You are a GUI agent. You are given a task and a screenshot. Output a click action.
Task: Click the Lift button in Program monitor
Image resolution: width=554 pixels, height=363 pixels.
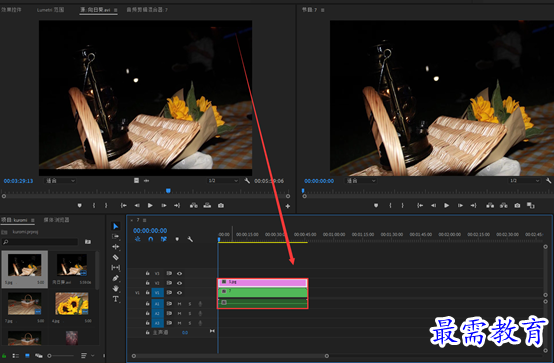point(490,205)
